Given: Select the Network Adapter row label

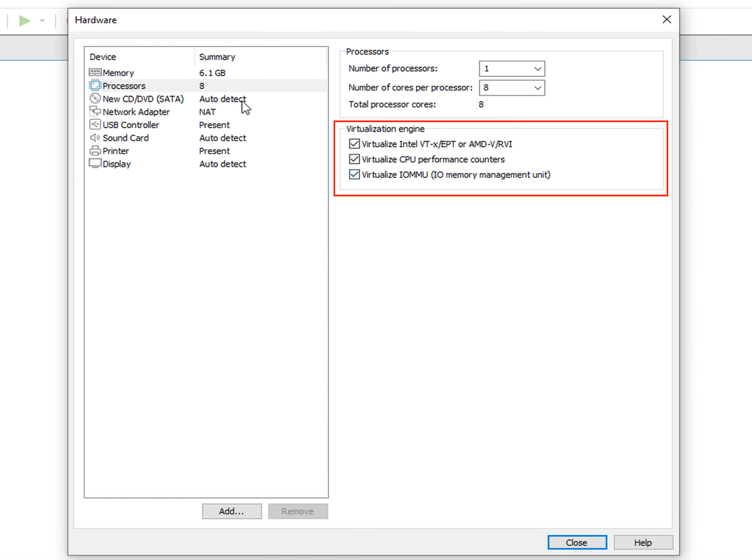Looking at the screenshot, I should tap(136, 112).
